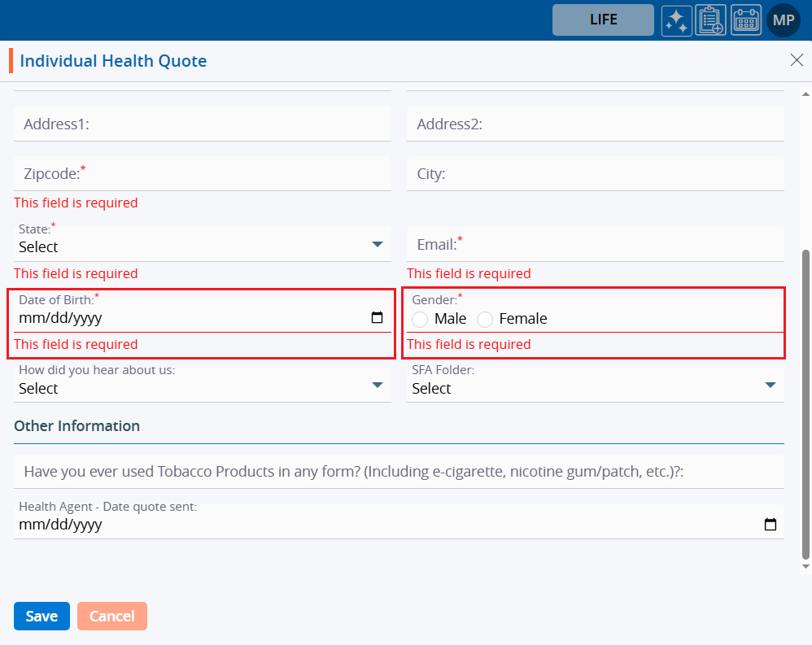Close the Individual Health Quote dialog
The height and width of the screenshot is (645, 812).
797,59
